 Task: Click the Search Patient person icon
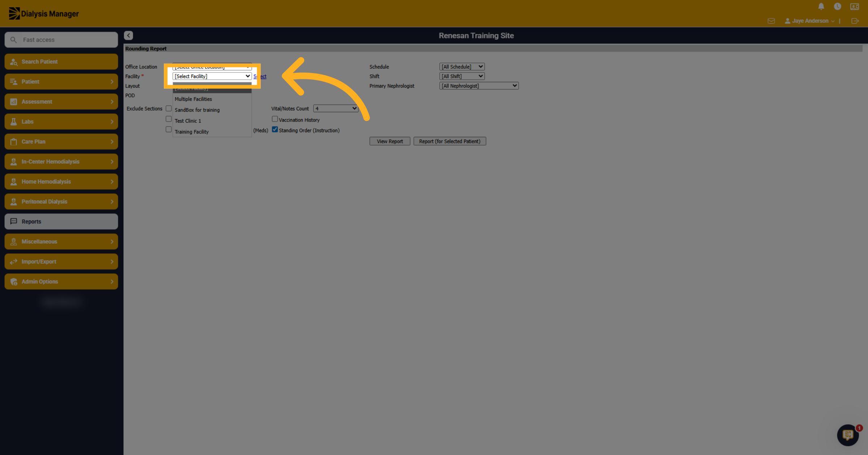14,62
